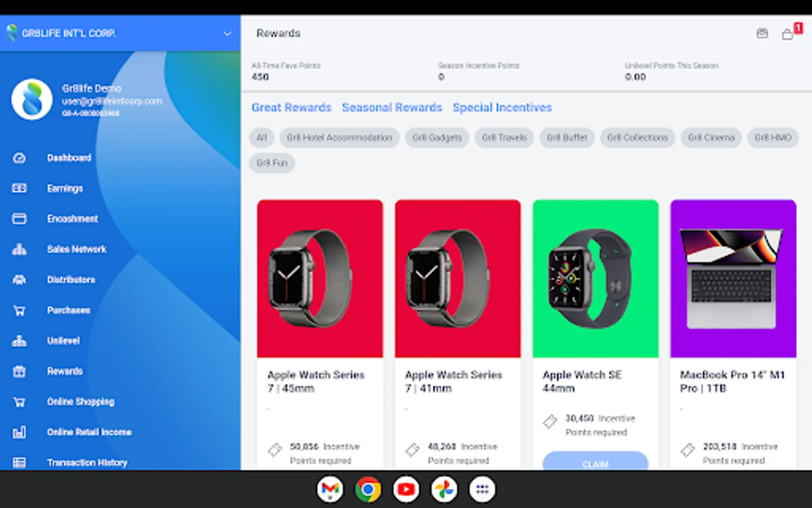Filter by Gr8 HMO chip
Image resolution: width=812 pixels, height=508 pixels.
[773, 138]
